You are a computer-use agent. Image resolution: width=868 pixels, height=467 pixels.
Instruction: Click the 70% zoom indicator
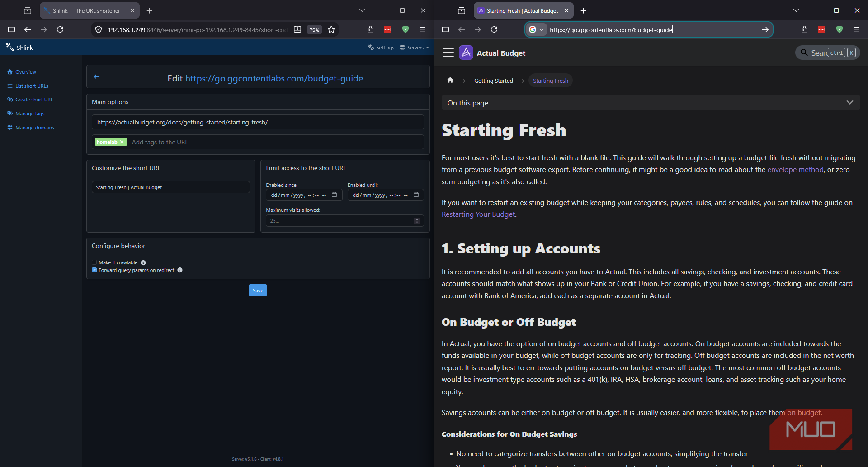click(314, 30)
